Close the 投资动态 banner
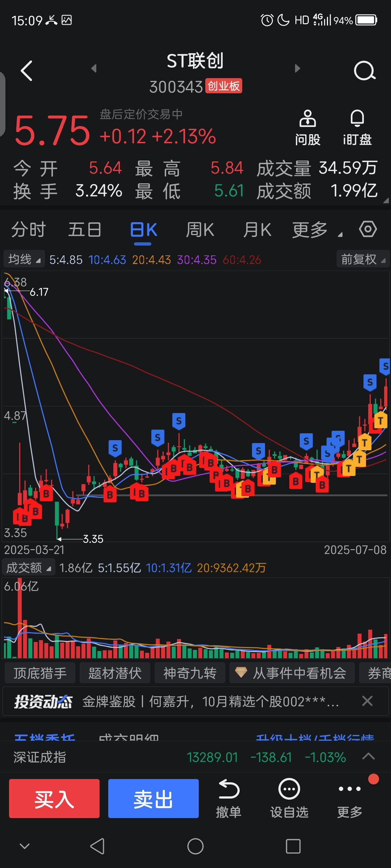Image resolution: width=391 pixels, height=868 pixels. point(367,701)
